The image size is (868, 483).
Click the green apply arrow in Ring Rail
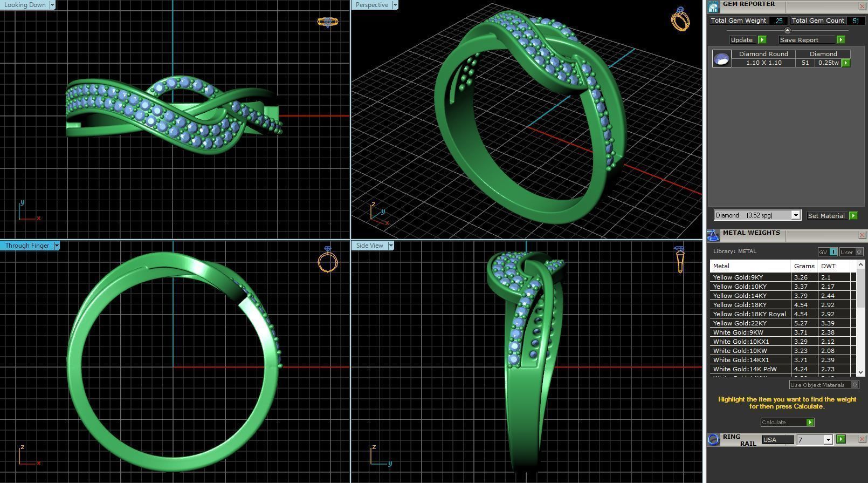pos(841,439)
